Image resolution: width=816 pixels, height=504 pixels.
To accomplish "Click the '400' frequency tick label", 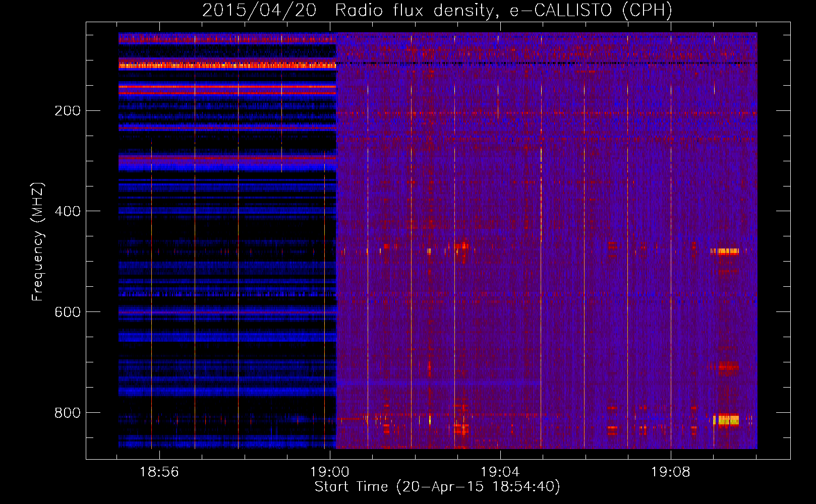I will tap(68, 211).
